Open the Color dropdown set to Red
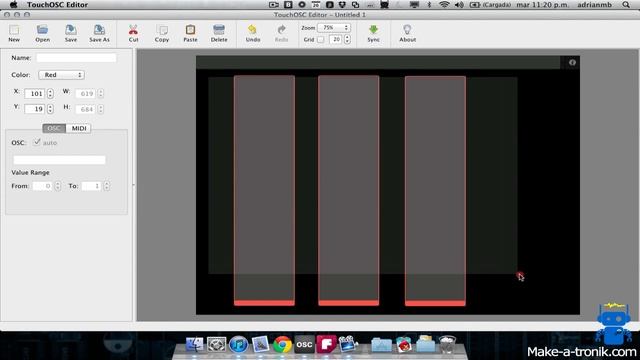640x360 pixels. click(62, 75)
